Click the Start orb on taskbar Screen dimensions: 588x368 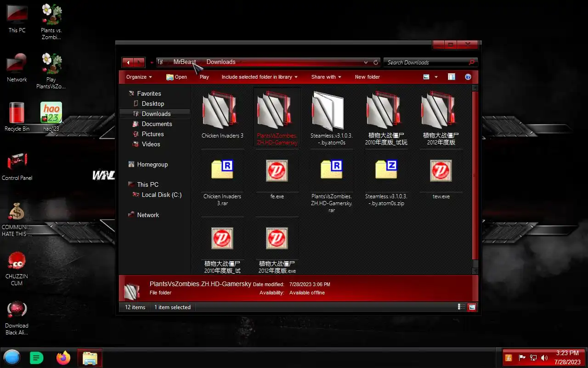click(x=12, y=357)
